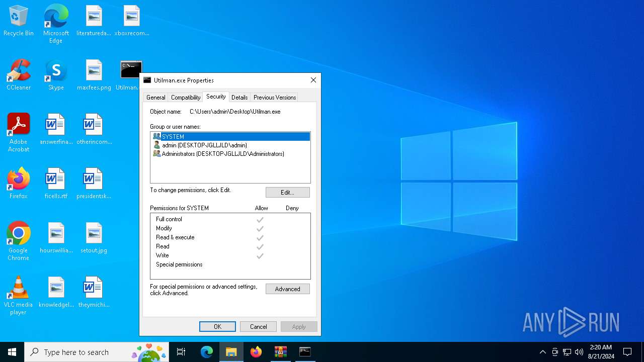This screenshot has width=644, height=362.
Task: Open the notification center
Action: click(x=627, y=352)
